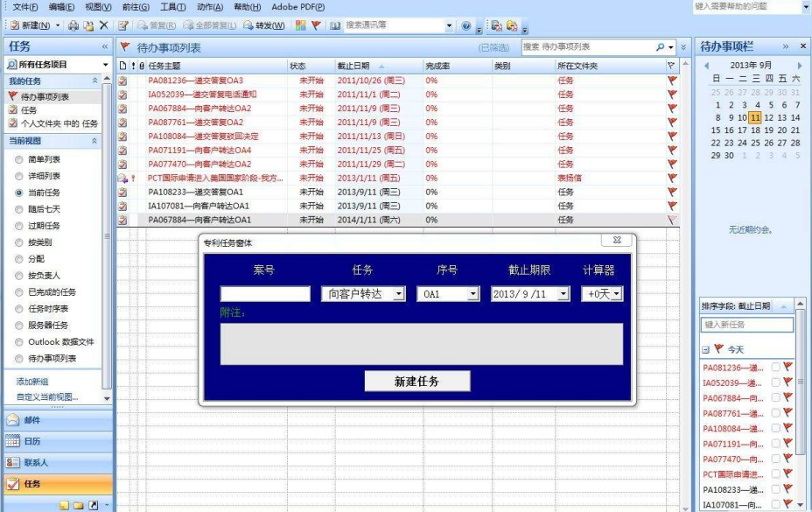Image resolution: width=812 pixels, height=512 pixels.
Task: Click flag for PA081236 in To-Do Bar
Action: point(787,367)
